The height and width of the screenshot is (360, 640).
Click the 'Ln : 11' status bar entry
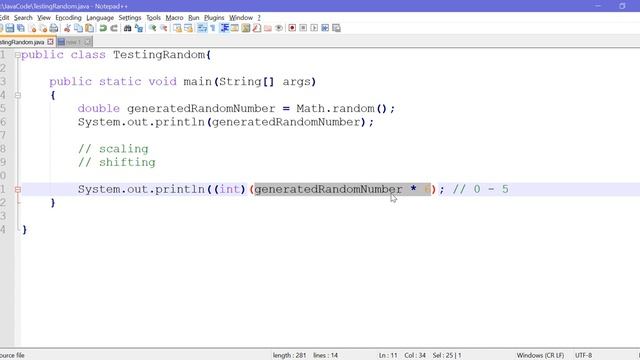(388, 356)
